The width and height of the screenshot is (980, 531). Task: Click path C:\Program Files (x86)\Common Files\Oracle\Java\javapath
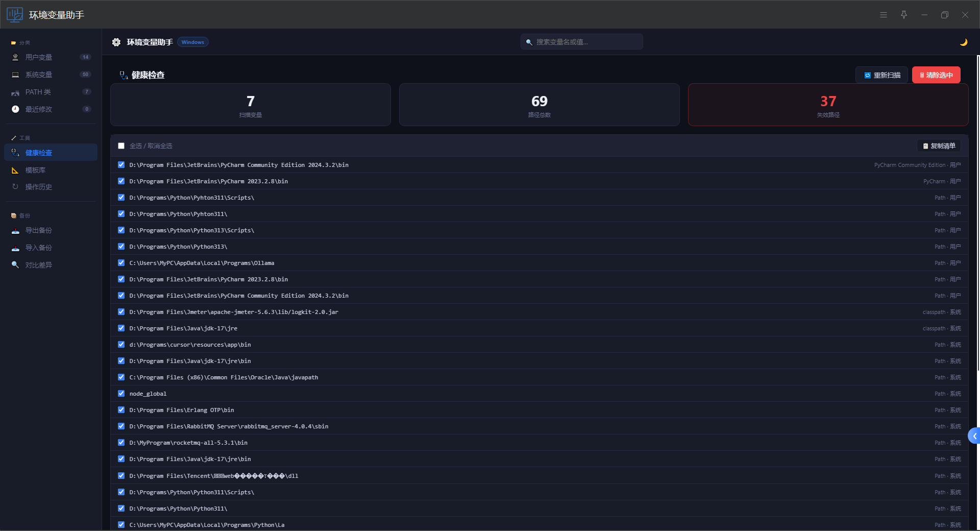pos(224,377)
